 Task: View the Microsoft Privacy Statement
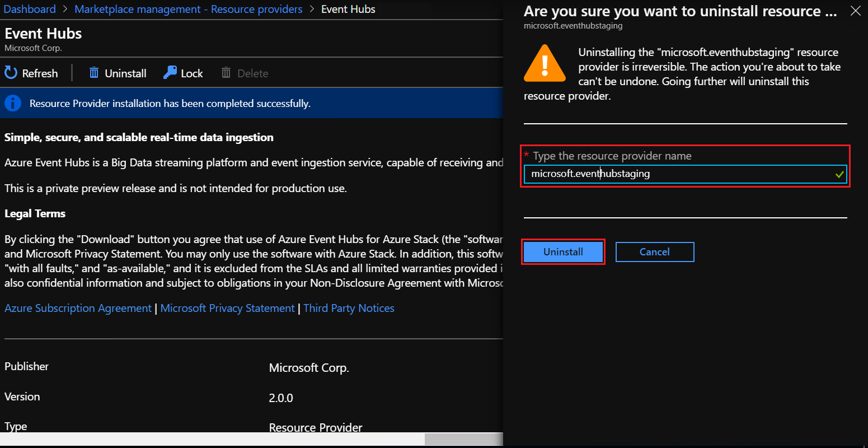tap(227, 308)
